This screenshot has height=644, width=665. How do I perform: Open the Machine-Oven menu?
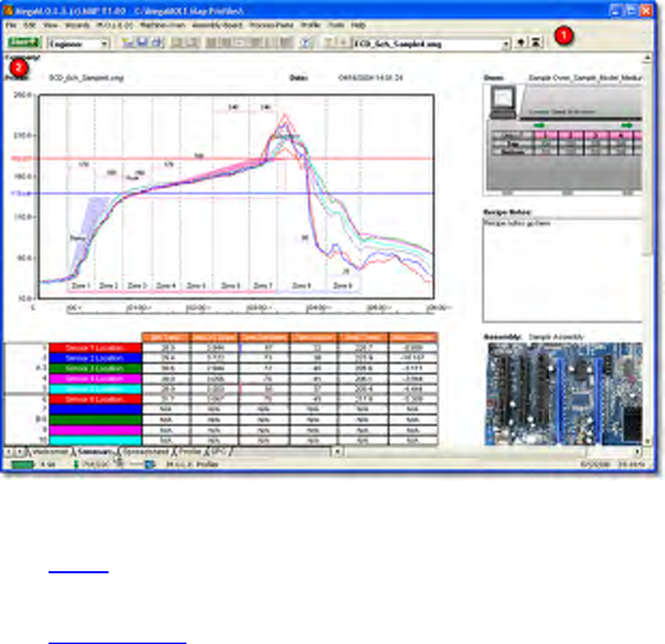162,26
